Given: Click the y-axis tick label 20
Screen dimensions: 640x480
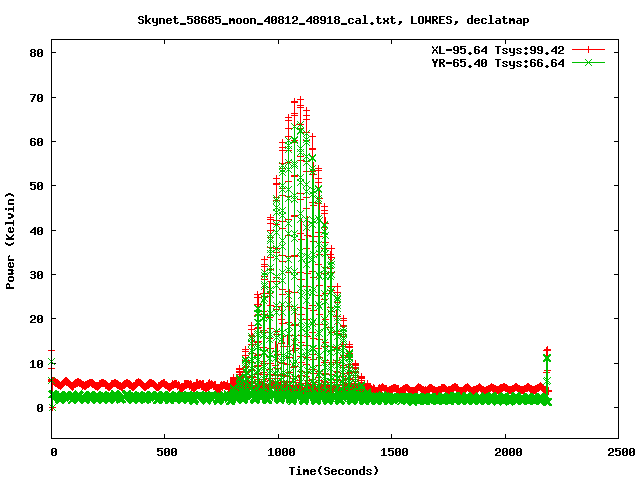Looking at the screenshot, I should (x=36, y=319).
